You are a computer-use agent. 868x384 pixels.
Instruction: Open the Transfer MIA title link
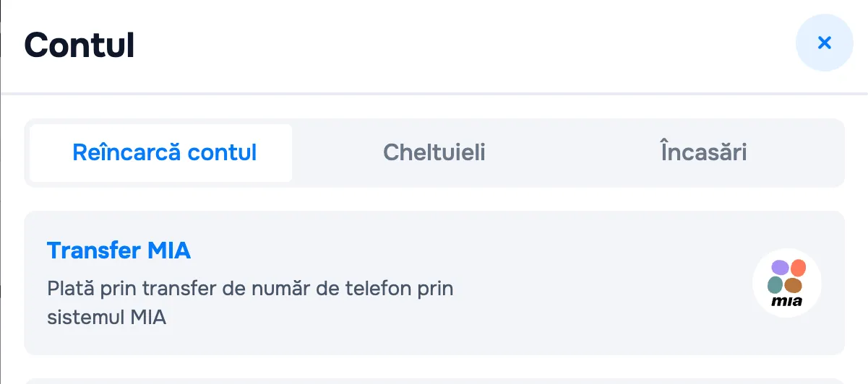click(119, 250)
